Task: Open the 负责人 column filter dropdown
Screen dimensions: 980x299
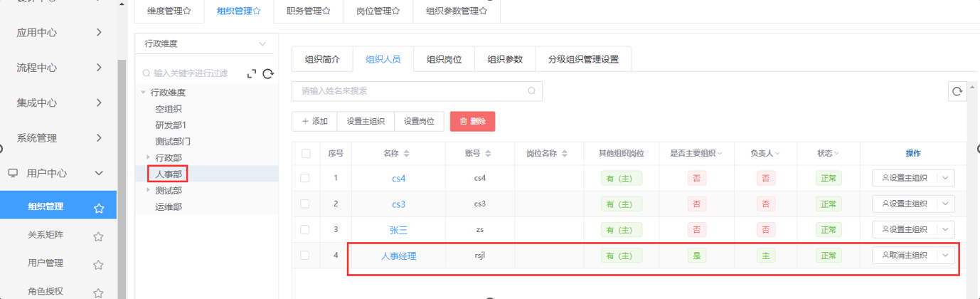Action: (778, 154)
